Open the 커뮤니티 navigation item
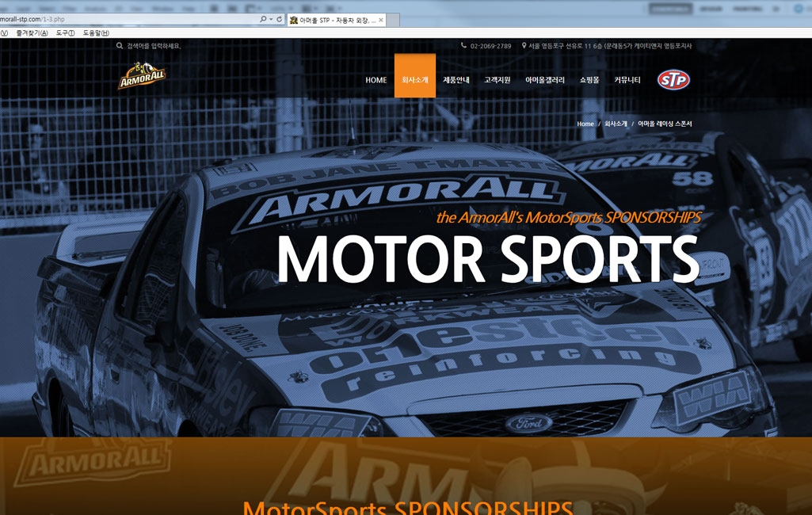 point(627,80)
